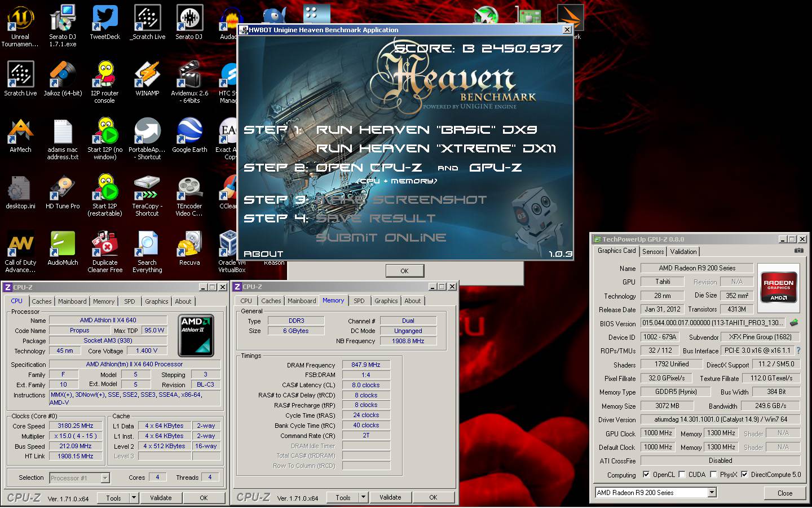Open Tools dropdown arrow in Memory CPU-Z window
Screen dimensions: 812x508
click(363, 497)
